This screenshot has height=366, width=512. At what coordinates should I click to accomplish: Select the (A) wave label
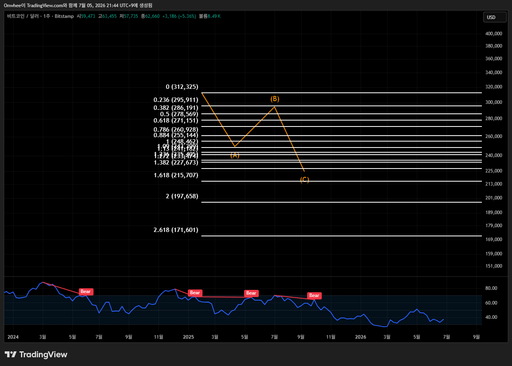click(235, 155)
